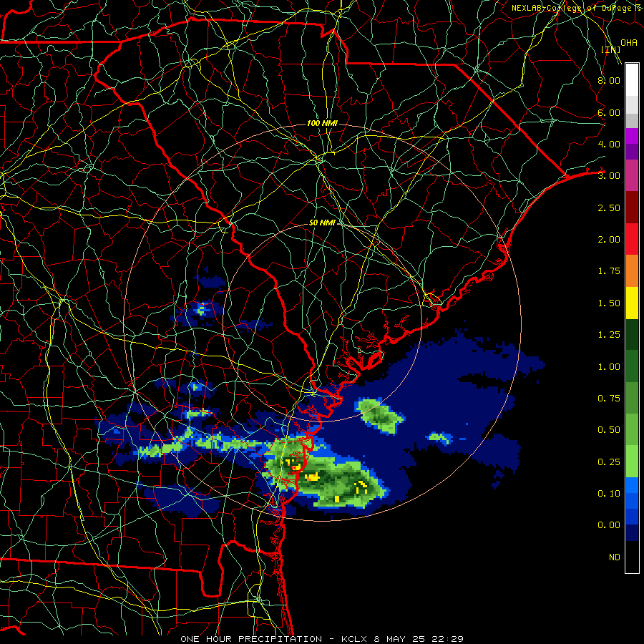Click the [IN] units label

pyautogui.click(x=610, y=49)
